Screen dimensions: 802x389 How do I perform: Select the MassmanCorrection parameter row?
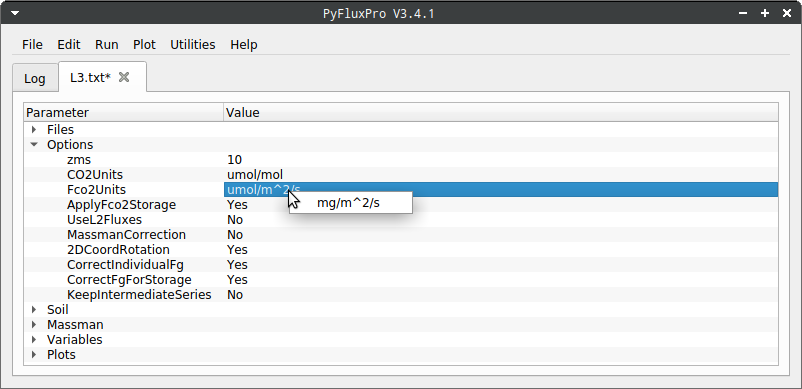point(400,235)
